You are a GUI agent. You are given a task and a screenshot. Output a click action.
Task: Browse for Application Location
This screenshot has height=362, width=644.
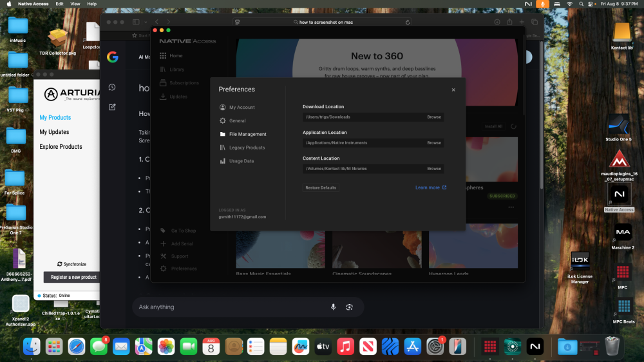pos(433,143)
